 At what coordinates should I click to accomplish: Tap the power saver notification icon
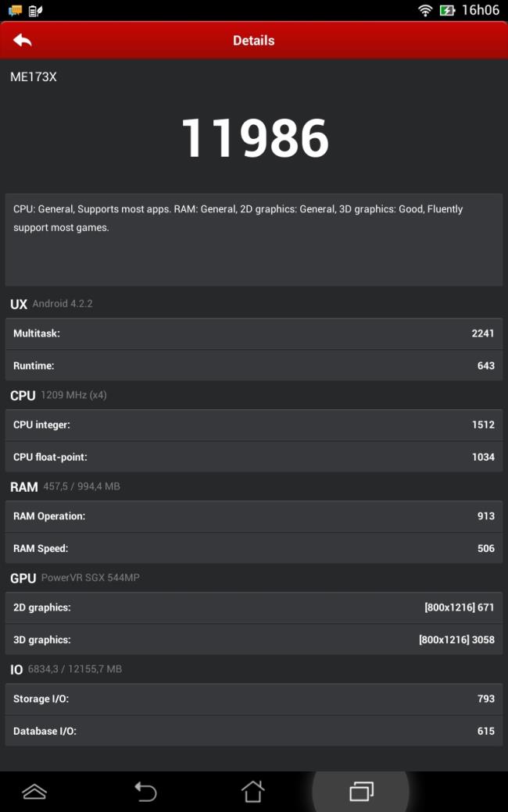(x=36, y=10)
